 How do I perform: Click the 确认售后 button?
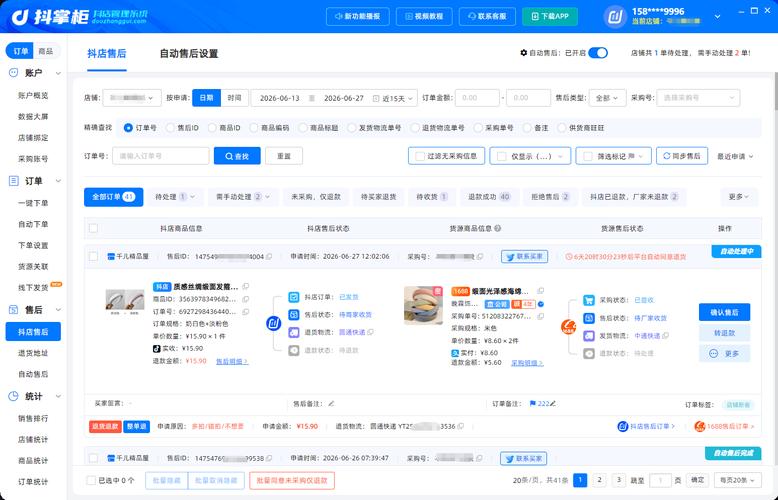(724, 312)
